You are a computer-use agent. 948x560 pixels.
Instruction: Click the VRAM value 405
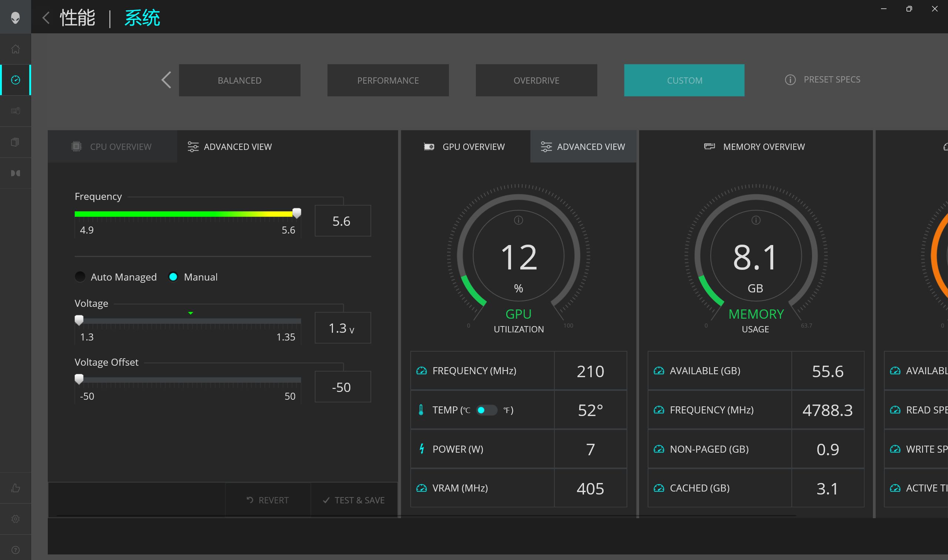pos(591,489)
